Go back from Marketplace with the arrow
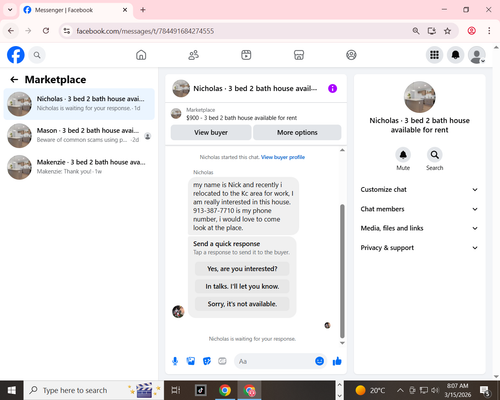 14,79
